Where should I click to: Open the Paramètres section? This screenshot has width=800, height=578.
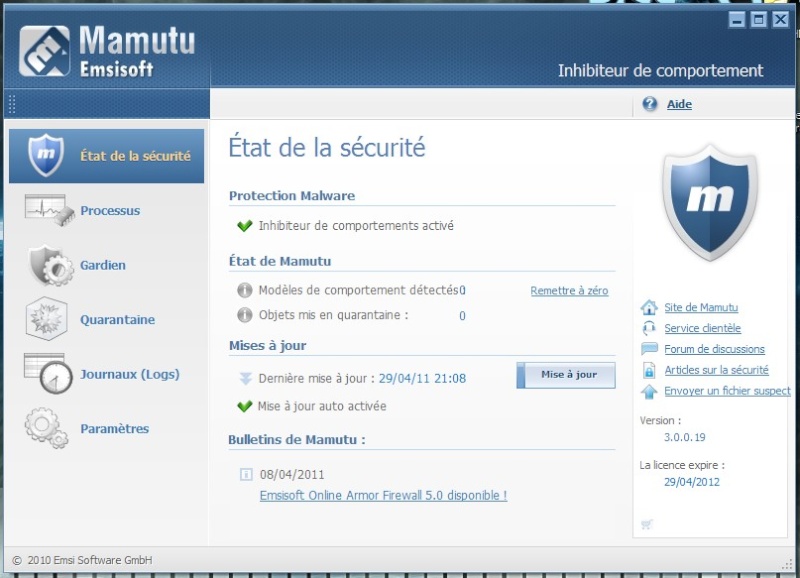pos(114,429)
